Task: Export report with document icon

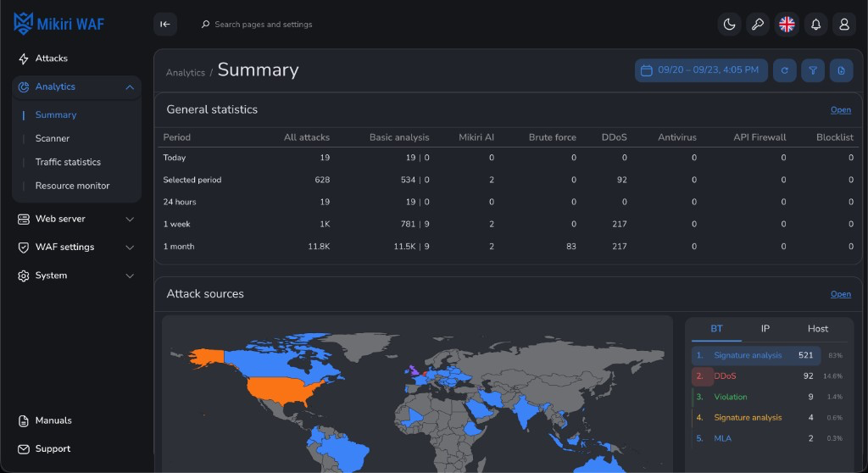Action: 841,70
